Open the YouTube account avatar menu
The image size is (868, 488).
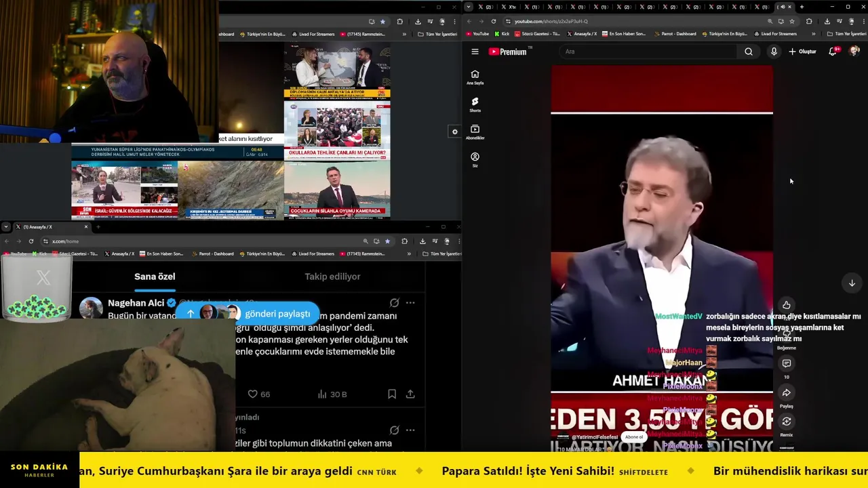coord(854,52)
